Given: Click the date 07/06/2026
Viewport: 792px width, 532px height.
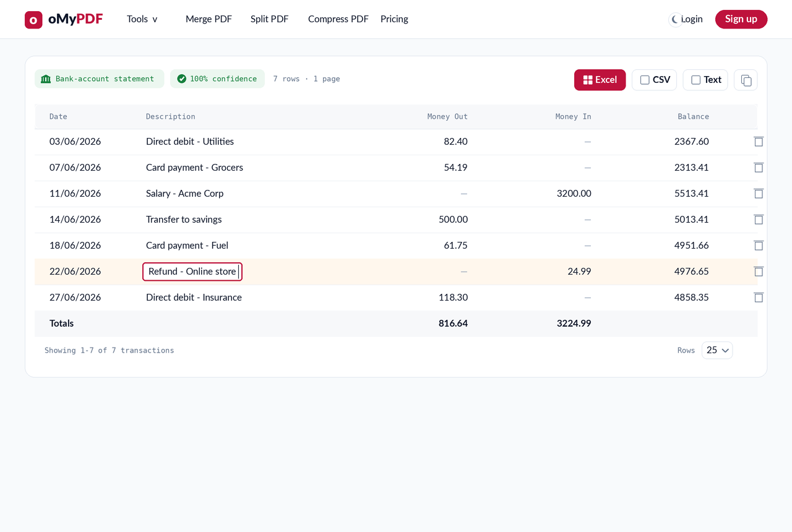Looking at the screenshot, I should 75,168.
